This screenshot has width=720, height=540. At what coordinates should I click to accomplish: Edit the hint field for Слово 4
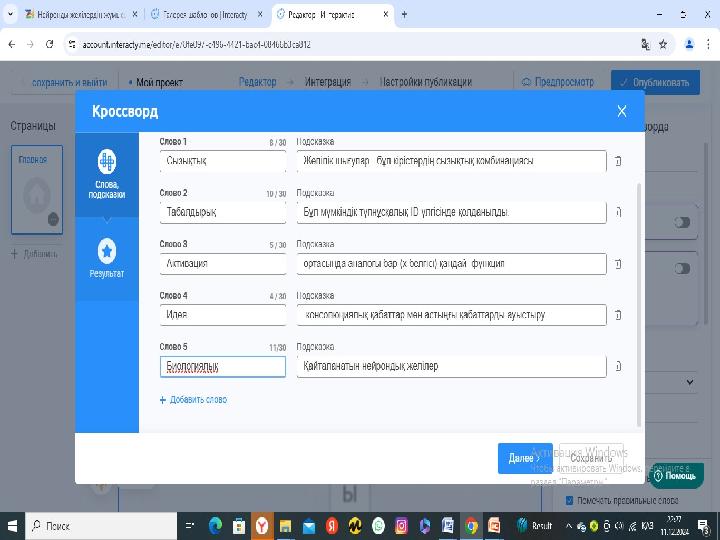[x=451, y=315]
